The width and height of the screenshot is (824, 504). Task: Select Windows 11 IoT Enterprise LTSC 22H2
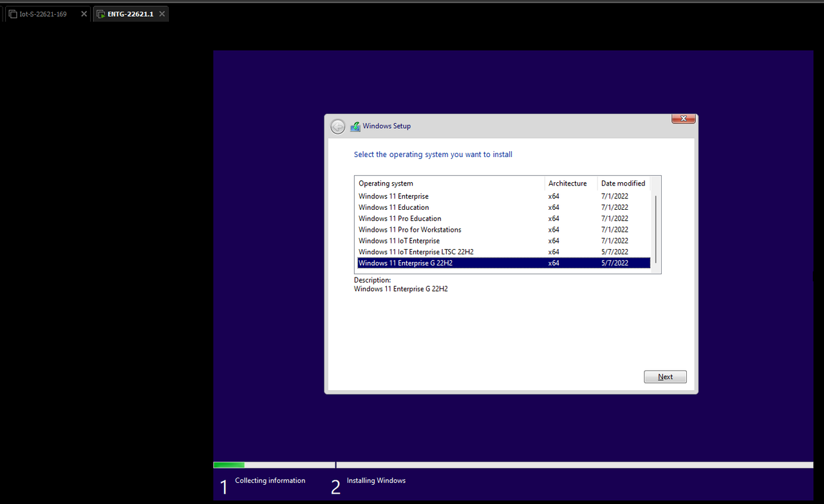(503, 252)
